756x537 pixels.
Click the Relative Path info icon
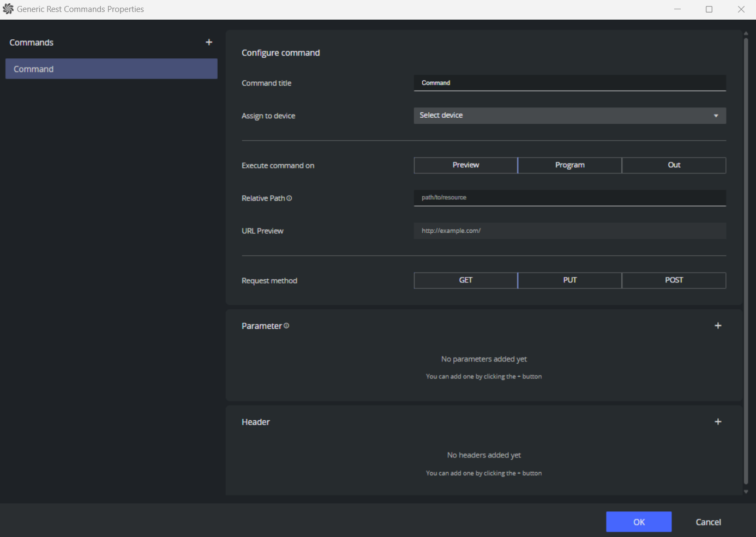coord(289,198)
